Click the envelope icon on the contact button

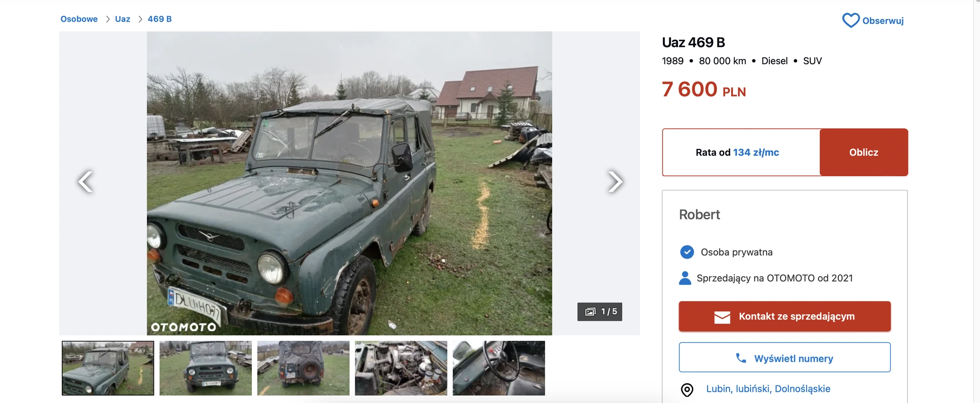pos(722,317)
